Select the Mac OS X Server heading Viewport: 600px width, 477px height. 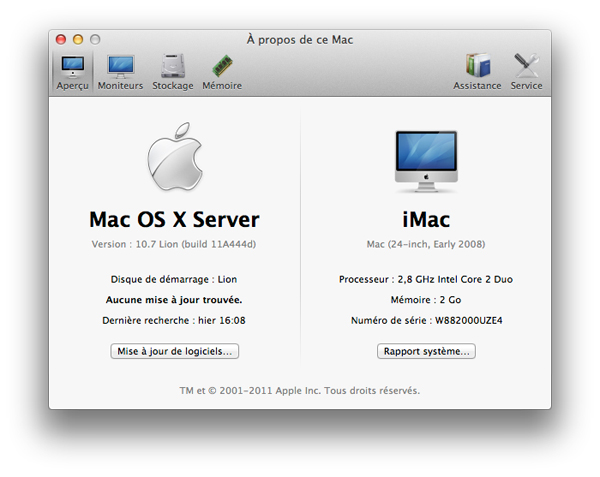point(174,220)
